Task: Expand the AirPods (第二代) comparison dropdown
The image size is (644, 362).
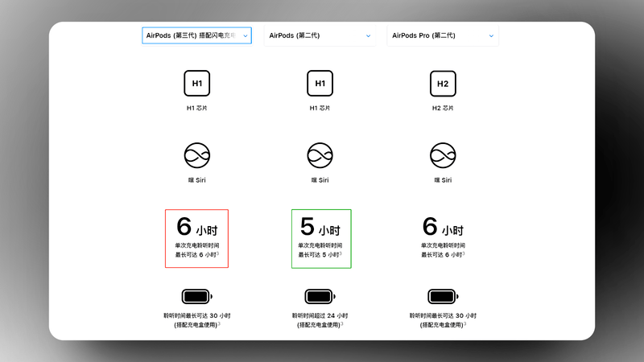Action: point(320,35)
